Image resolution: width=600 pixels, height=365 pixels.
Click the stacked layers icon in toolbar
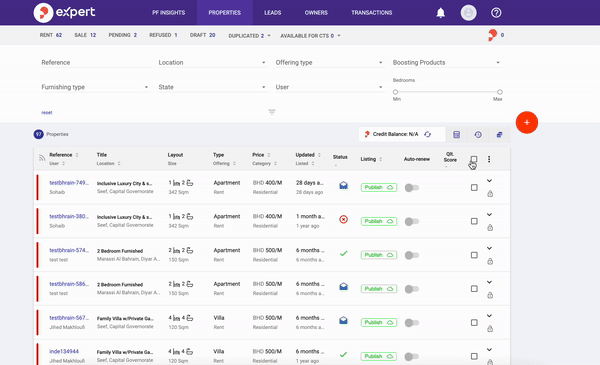(x=499, y=135)
